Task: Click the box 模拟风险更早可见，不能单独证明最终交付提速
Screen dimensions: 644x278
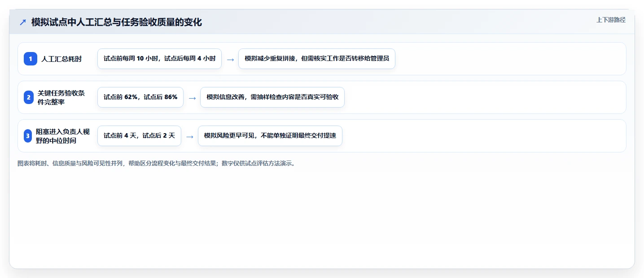Action: [270, 136]
